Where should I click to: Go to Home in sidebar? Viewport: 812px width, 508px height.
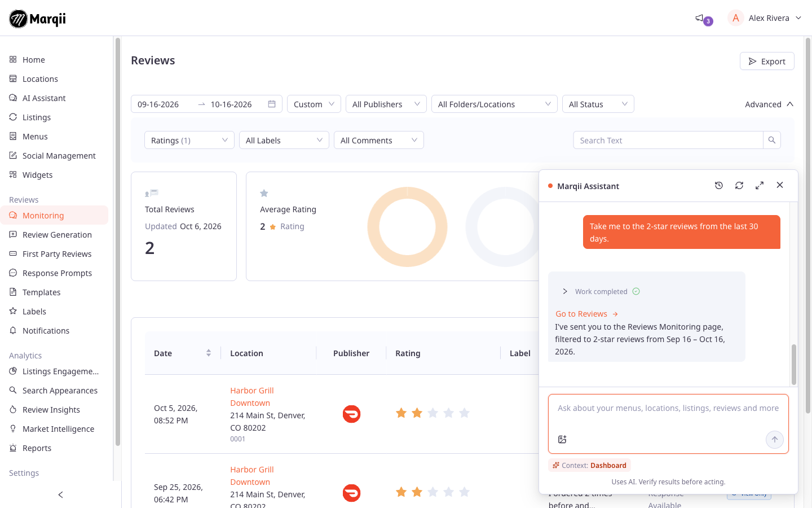point(34,60)
